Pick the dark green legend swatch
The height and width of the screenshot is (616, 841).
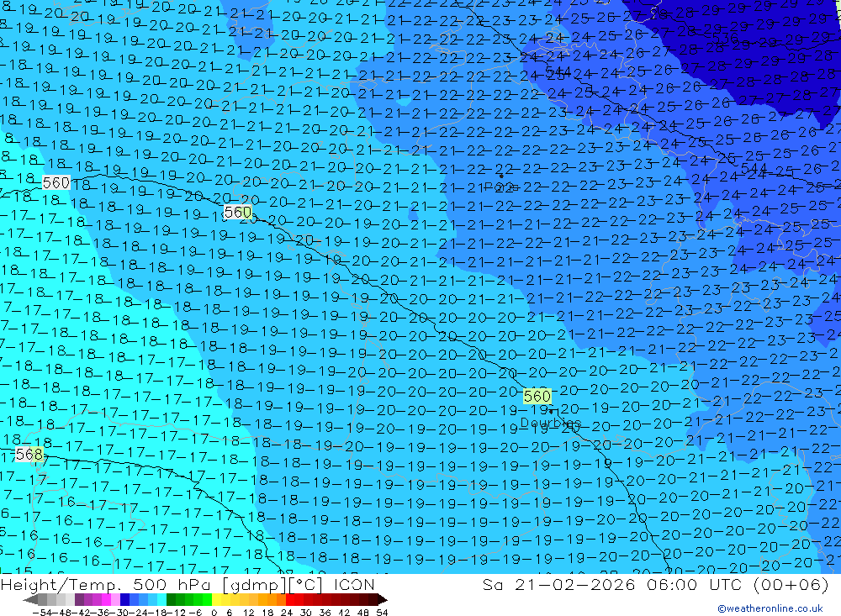[x=171, y=599]
